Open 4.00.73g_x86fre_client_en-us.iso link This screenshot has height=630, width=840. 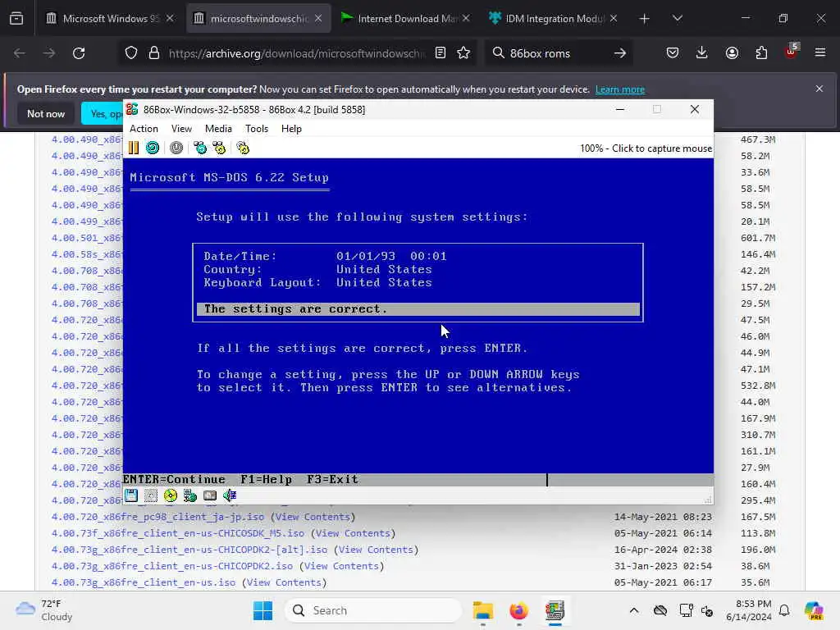point(143,582)
